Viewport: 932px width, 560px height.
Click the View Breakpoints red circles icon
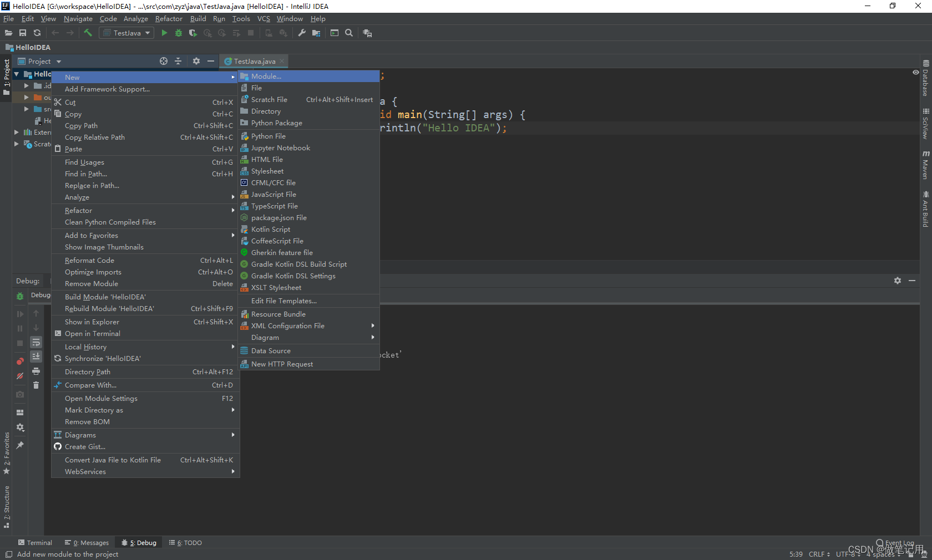coord(20,362)
